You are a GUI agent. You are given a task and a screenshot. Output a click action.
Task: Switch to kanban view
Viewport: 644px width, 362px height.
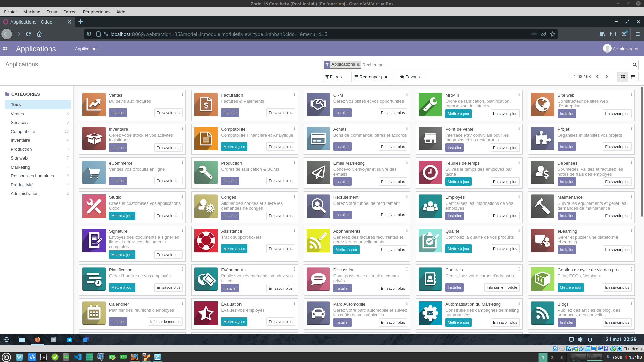click(623, 77)
